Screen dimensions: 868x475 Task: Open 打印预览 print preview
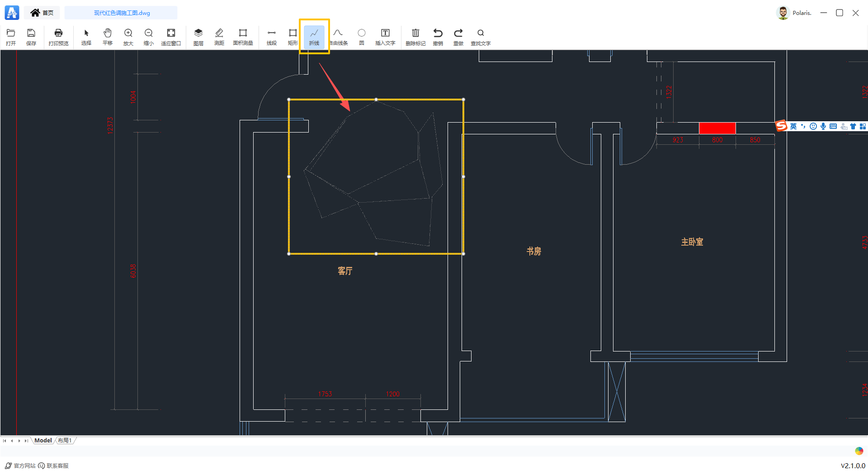pyautogui.click(x=58, y=37)
